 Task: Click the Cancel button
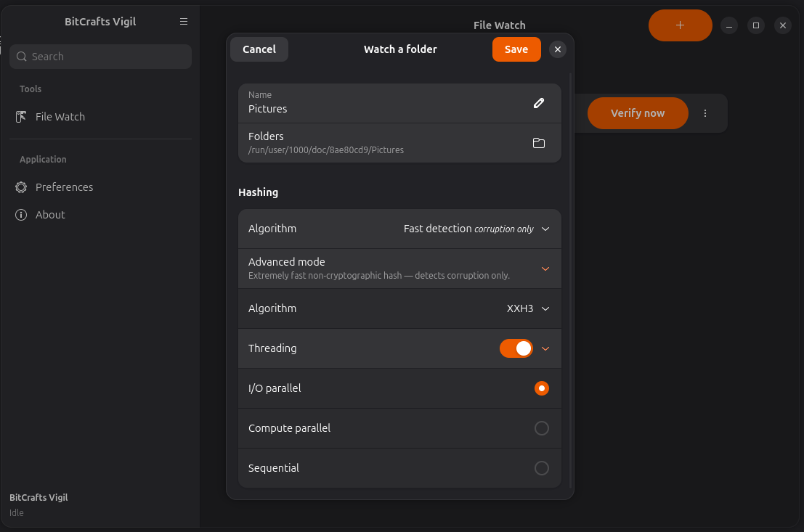259,49
